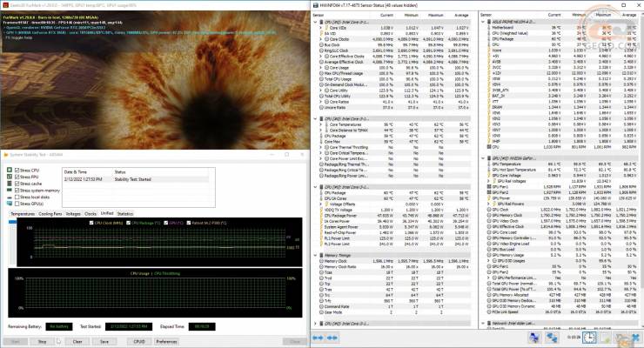Click the Stress GPU(s) monitor icon
644x348 pixels.
click(x=10, y=204)
